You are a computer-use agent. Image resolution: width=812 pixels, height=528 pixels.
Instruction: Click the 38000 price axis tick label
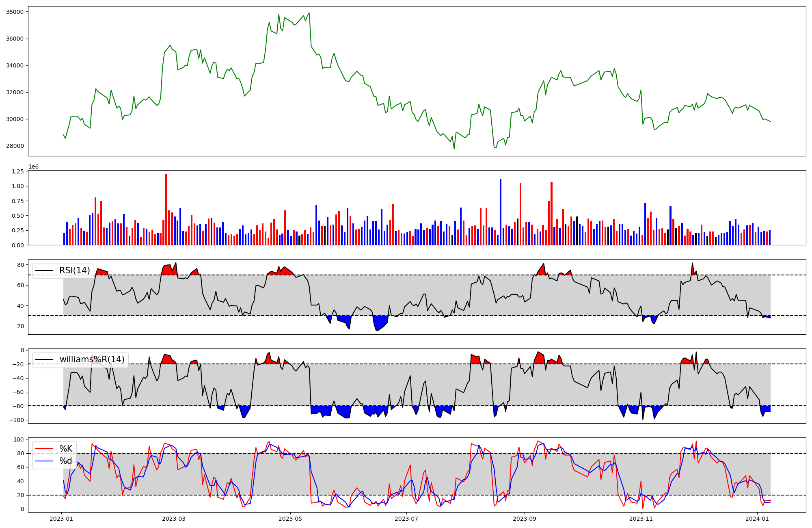coord(15,12)
